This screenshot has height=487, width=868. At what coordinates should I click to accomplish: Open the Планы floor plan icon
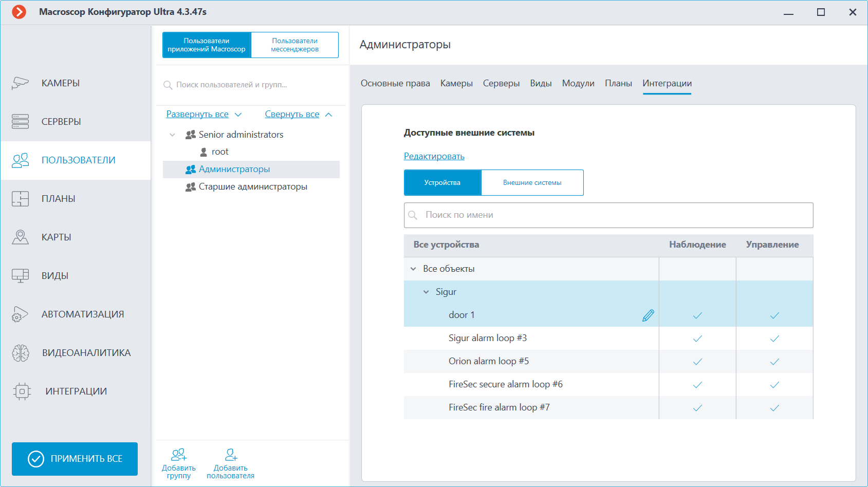point(20,198)
